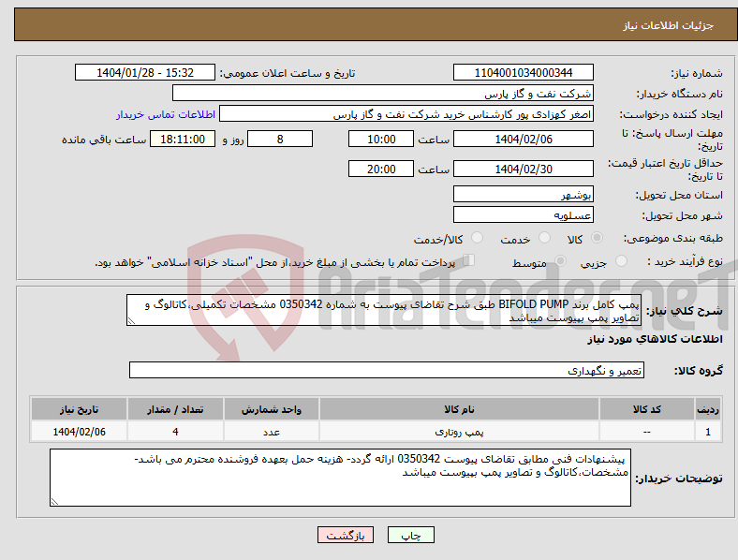Click the goods group field تعمیر و نگهداری
738x560 pixels.
(x=387, y=370)
